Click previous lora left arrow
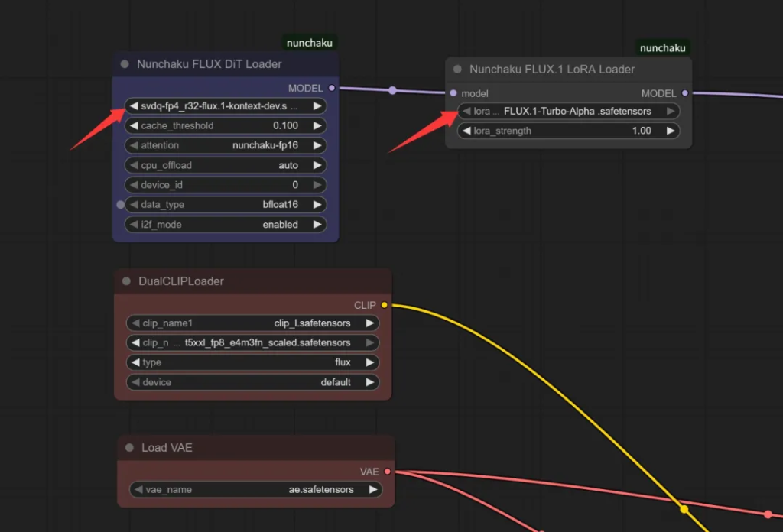Viewport: 783px width, 532px height. click(466, 112)
